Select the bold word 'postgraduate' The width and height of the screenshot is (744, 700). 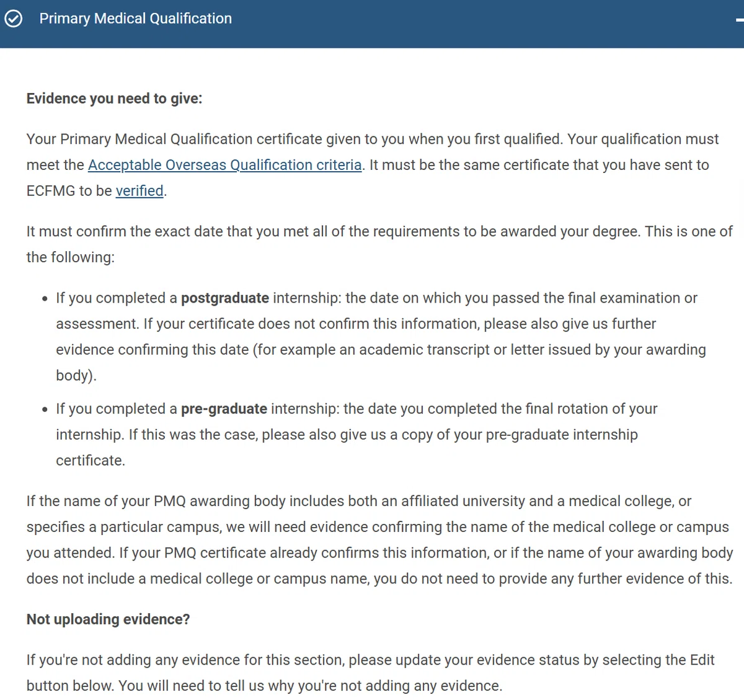[224, 298]
